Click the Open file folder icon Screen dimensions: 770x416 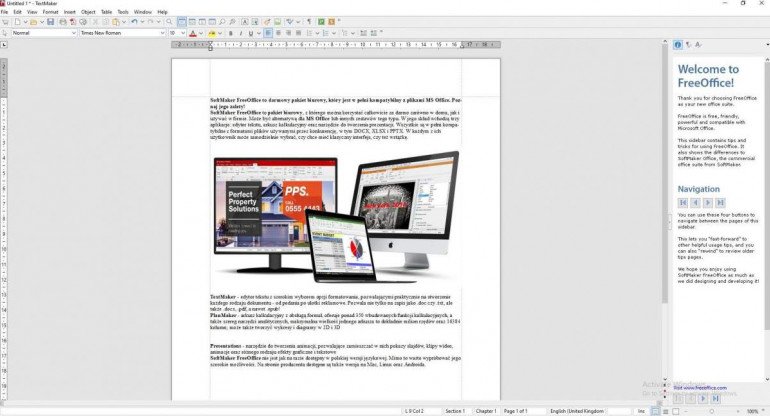click(33, 22)
